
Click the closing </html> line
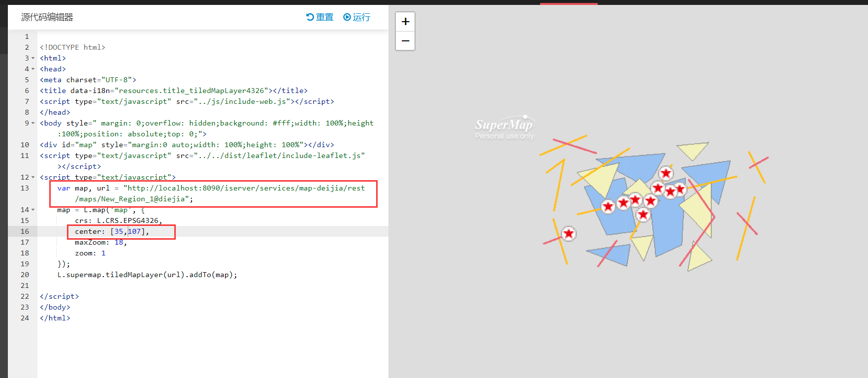[55, 318]
